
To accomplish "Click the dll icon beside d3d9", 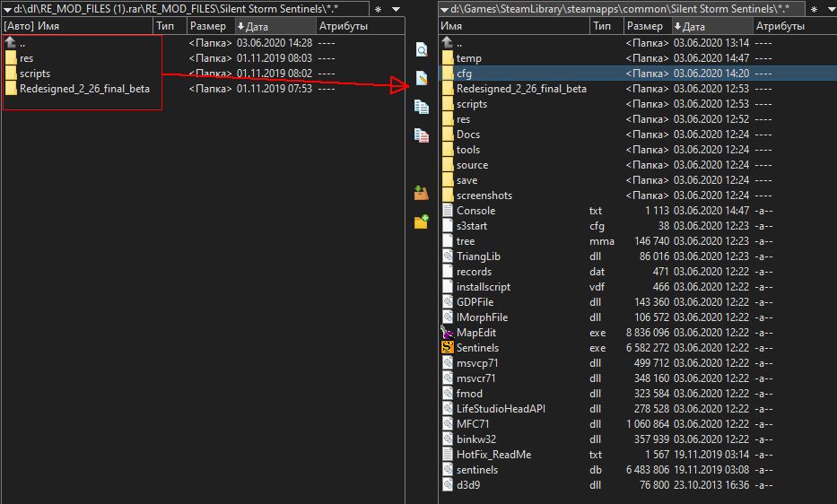I will click(448, 485).
